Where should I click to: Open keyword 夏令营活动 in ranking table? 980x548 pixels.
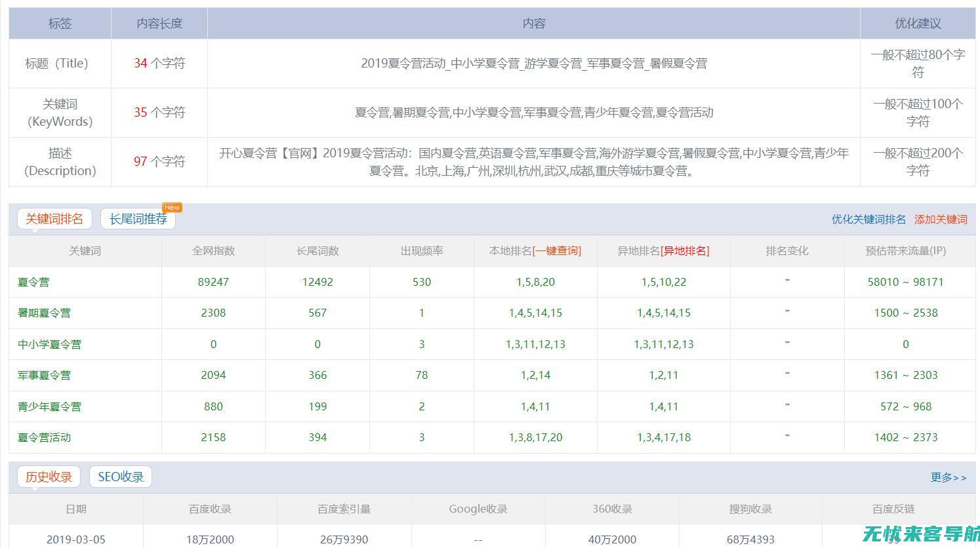pyautogui.click(x=44, y=437)
